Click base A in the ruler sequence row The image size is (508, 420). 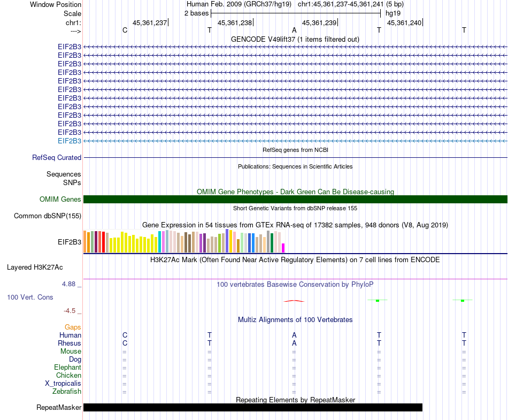tap(294, 30)
